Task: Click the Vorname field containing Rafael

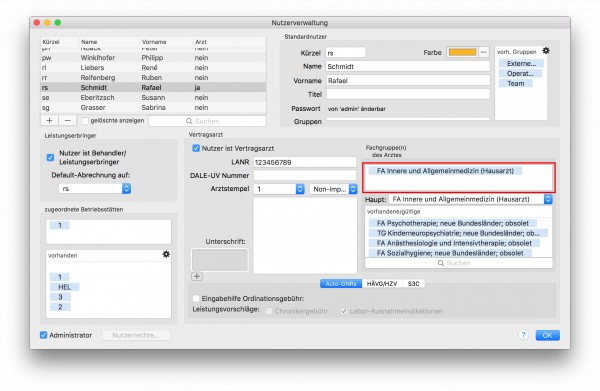Action: (408, 80)
